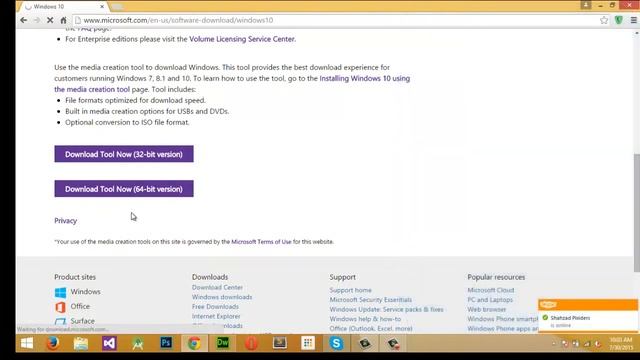Viewport: 640px width, 360px height.
Task: Click the browser forward arrow
Action: pyautogui.click(x=37, y=20)
